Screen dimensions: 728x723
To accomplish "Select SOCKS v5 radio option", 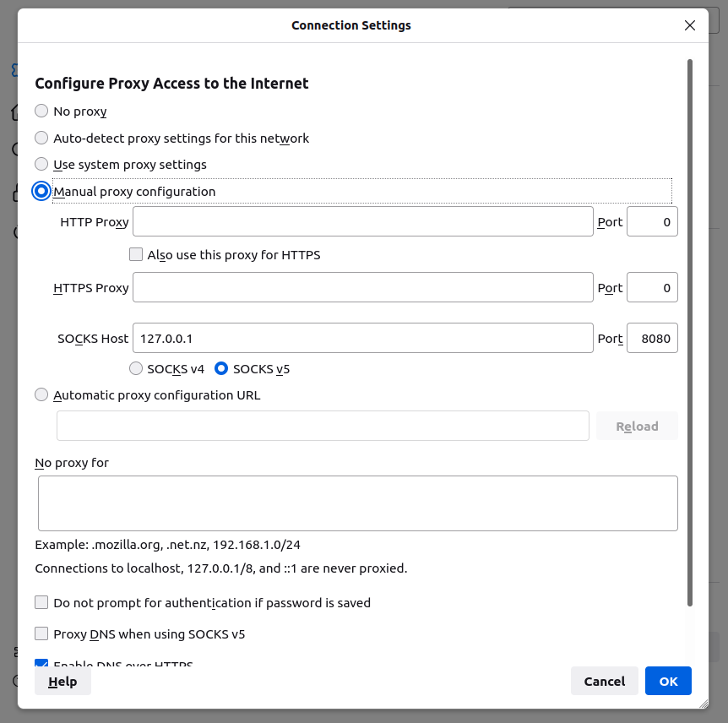I will [x=221, y=369].
